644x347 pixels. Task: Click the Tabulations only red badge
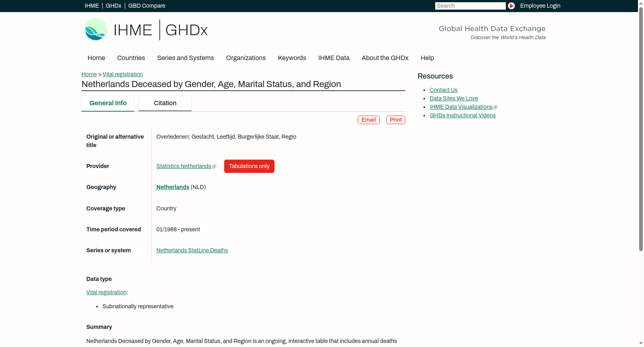point(249,166)
